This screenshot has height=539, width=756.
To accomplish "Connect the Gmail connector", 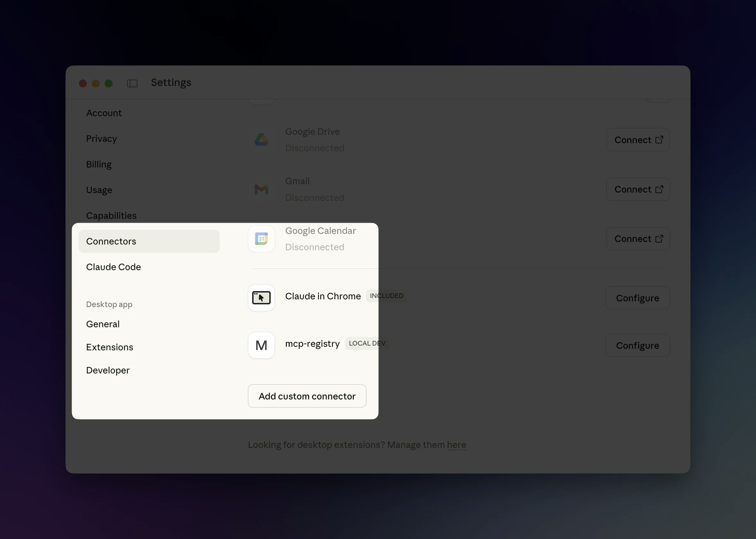I will pyautogui.click(x=638, y=189).
